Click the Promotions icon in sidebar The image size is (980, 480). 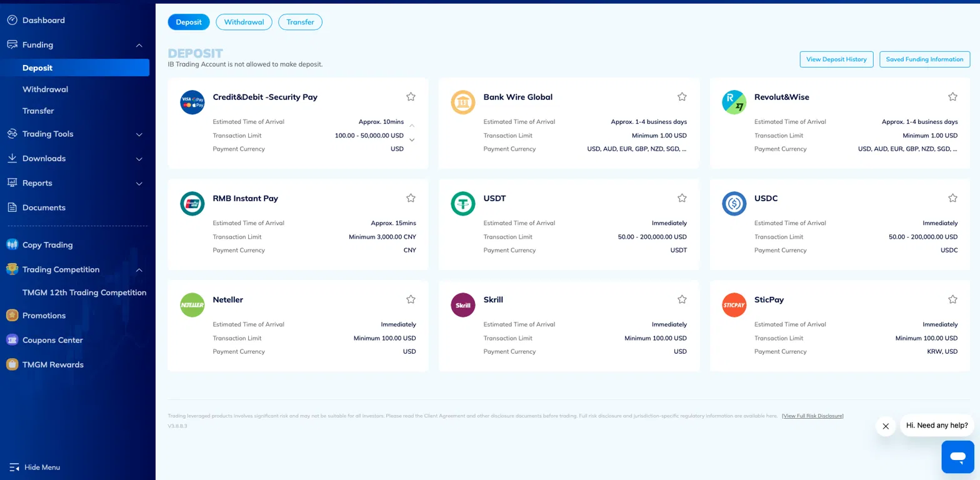12,316
